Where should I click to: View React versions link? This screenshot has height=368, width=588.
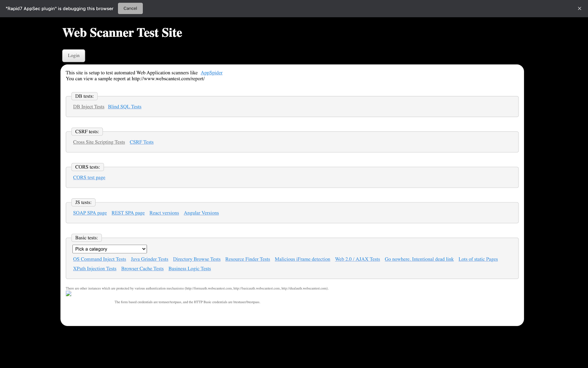pos(164,213)
